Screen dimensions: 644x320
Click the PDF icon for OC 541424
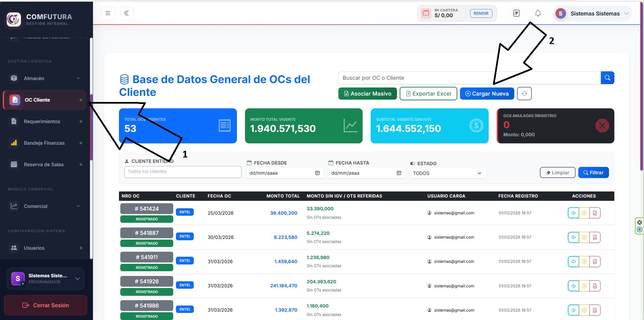pyautogui.click(x=595, y=213)
